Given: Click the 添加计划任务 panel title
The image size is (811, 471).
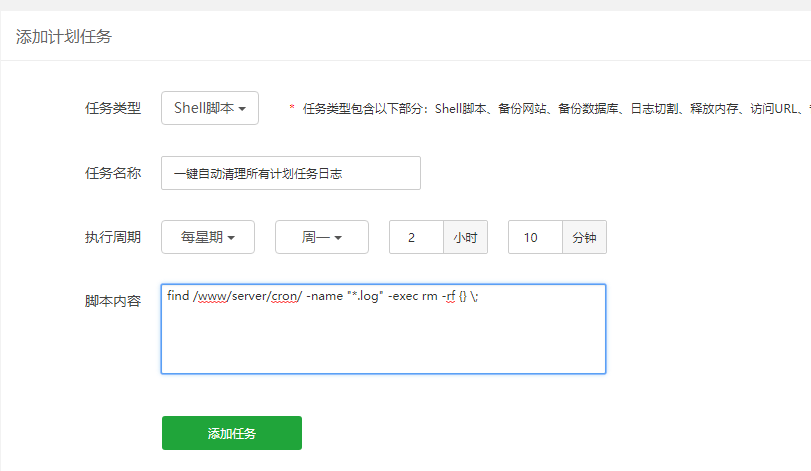Looking at the screenshot, I should [63, 37].
